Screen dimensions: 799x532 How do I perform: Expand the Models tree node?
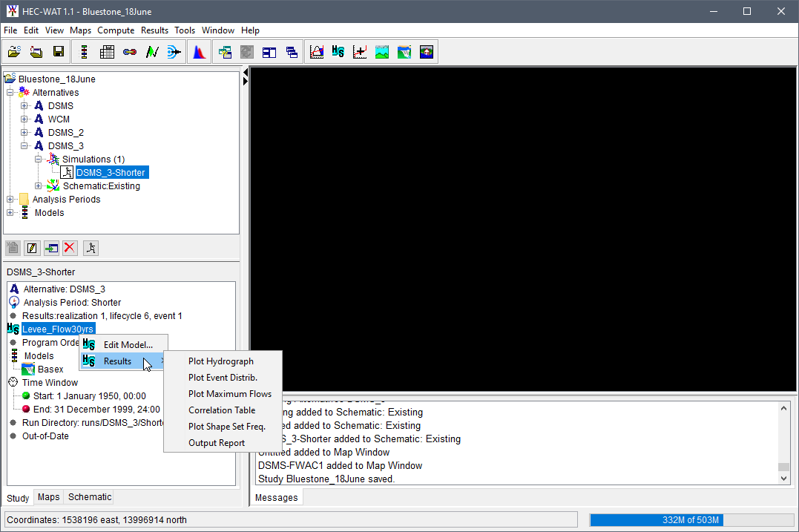coord(10,213)
